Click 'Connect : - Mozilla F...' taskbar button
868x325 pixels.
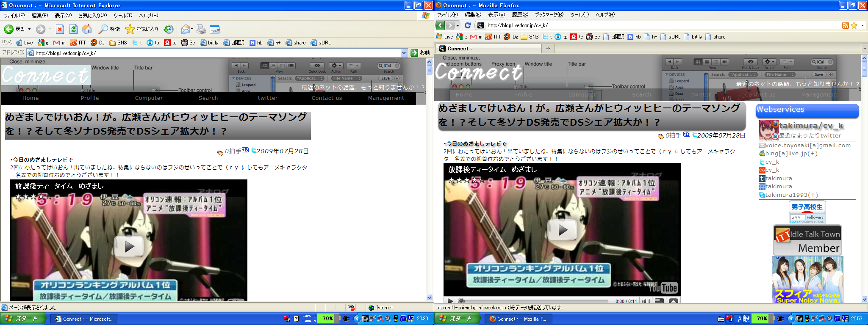coord(519,319)
